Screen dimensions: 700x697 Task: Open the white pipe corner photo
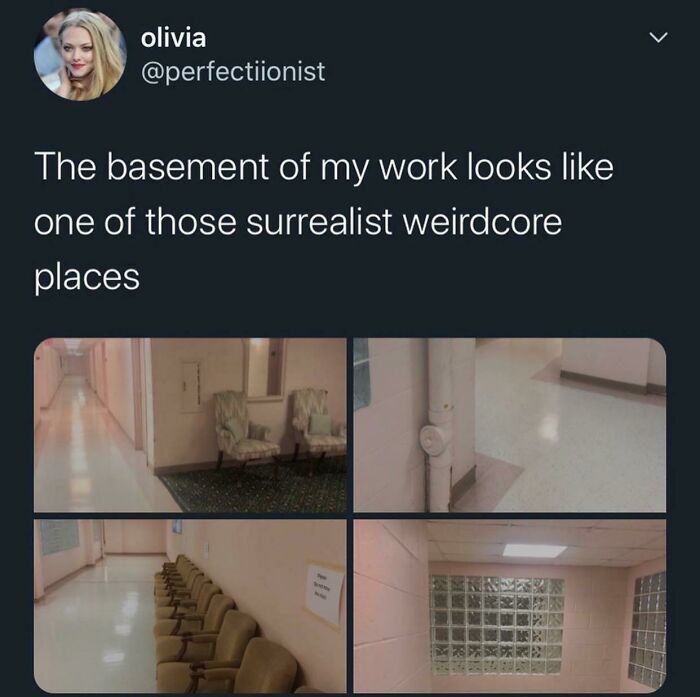pos(509,425)
